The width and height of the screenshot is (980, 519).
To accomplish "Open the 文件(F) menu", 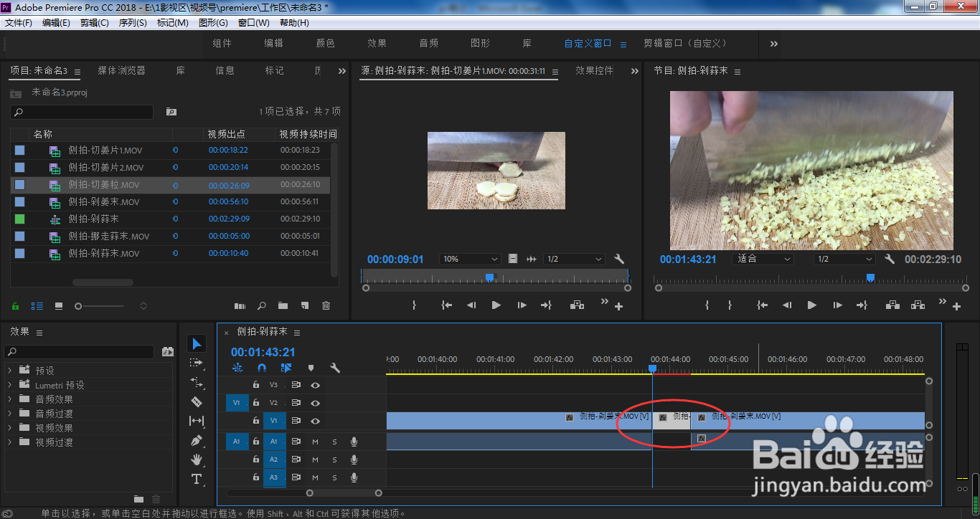I will pyautogui.click(x=19, y=23).
